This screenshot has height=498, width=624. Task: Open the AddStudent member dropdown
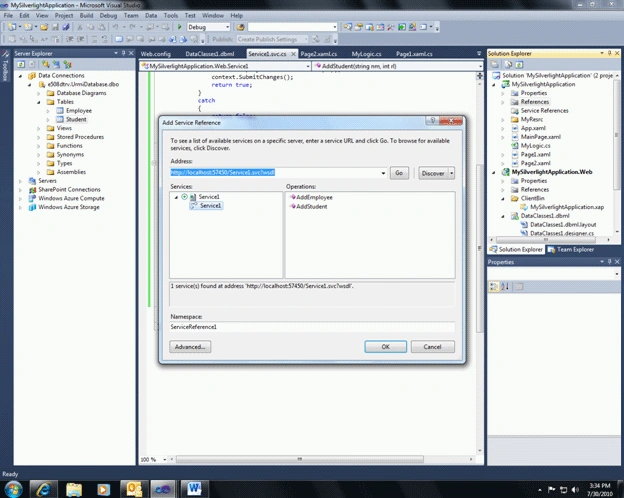pyautogui.click(x=480, y=66)
